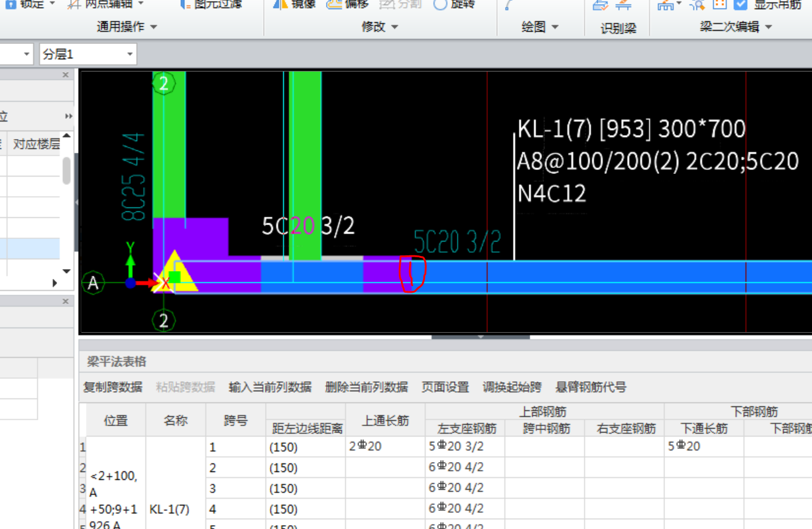This screenshot has height=529, width=812.
Task: Click axis bubble A on the canvas
Action: (94, 283)
